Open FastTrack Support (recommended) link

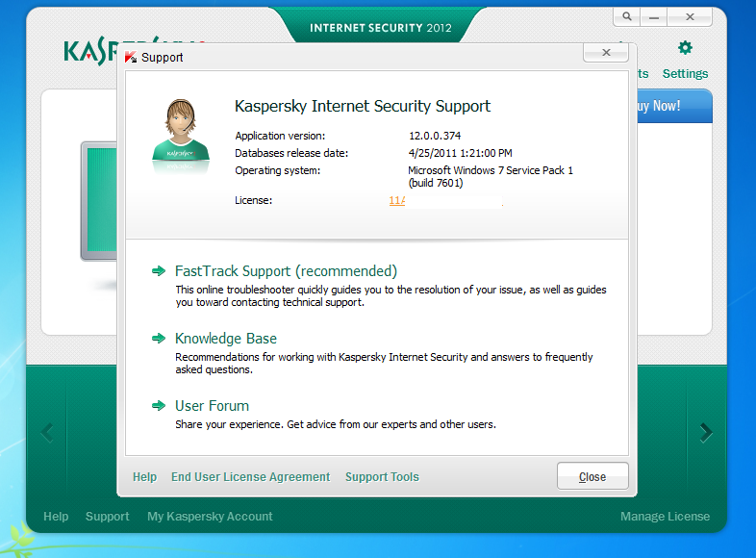286,271
